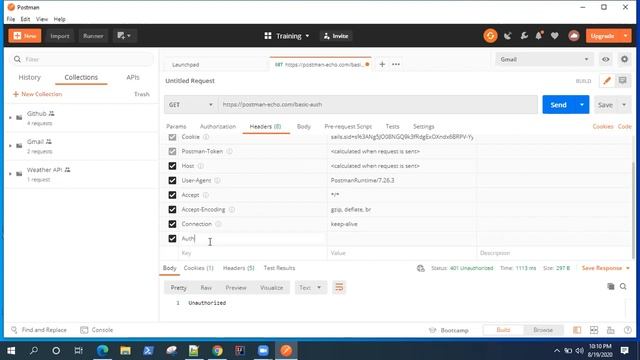Open the notifications bell
The image size is (640, 360).
[539, 36]
